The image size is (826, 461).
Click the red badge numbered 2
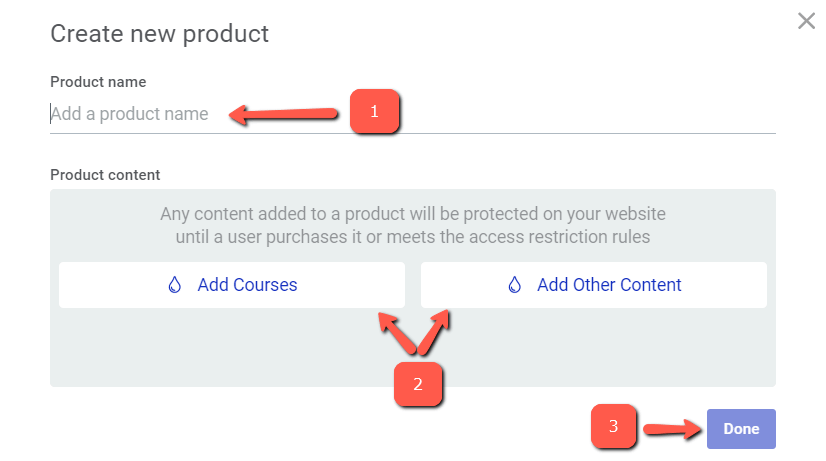[418, 384]
